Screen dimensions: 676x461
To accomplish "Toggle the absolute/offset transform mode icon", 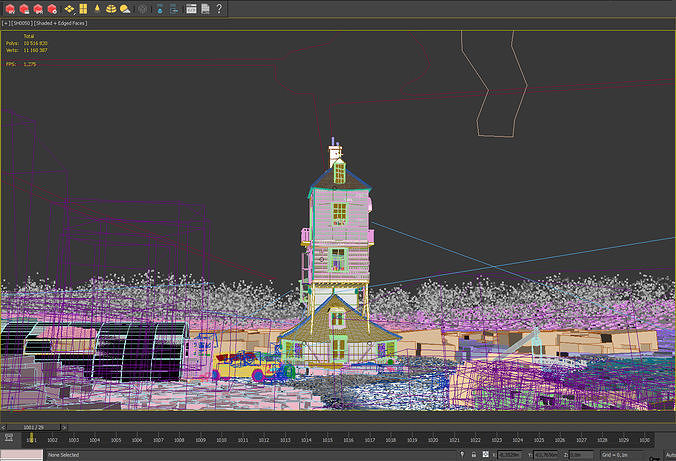I will pyautogui.click(x=485, y=455).
